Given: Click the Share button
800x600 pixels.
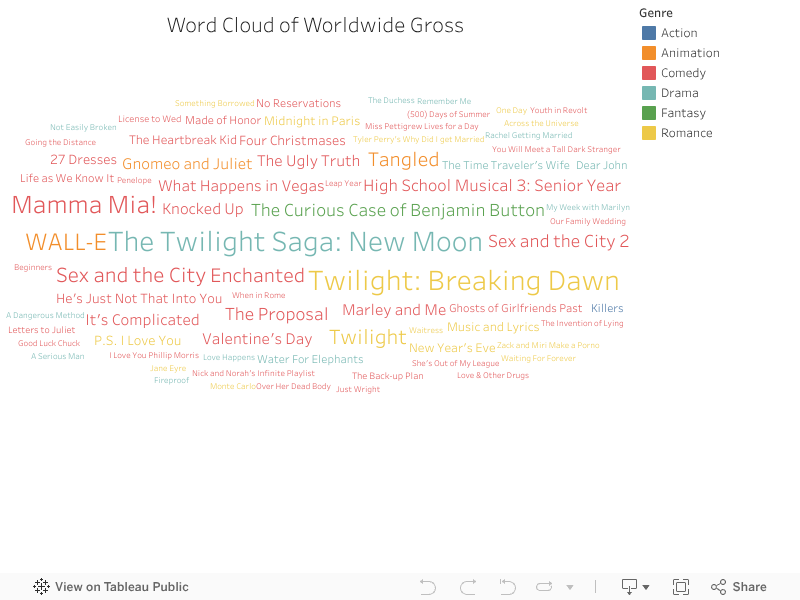Looking at the screenshot, I should coord(738,587).
